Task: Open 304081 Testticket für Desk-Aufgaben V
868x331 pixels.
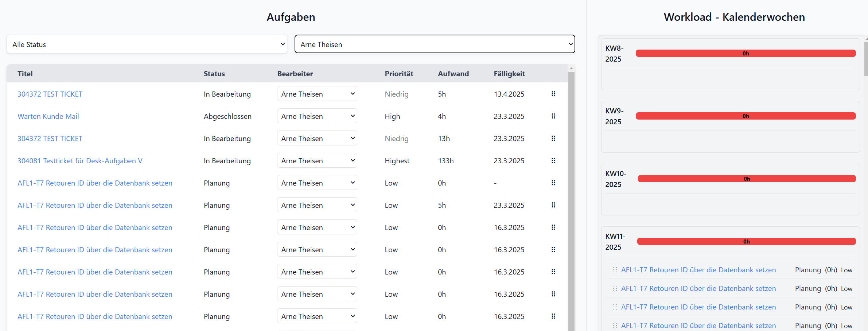Action: pyautogui.click(x=80, y=161)
